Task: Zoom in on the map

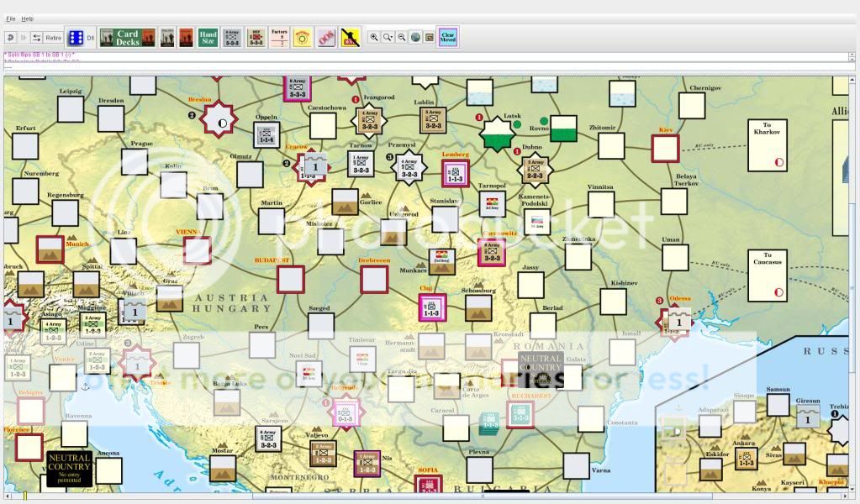Action: click(374, 37)
